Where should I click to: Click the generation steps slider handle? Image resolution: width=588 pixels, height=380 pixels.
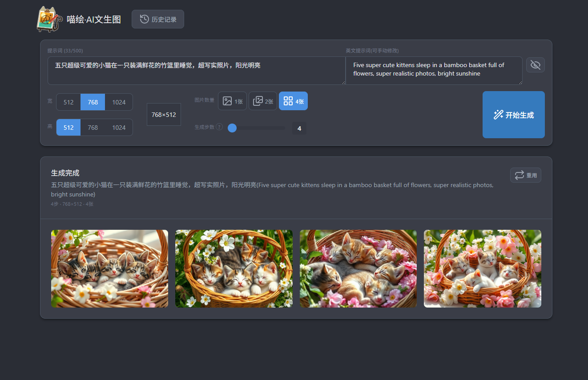pyautogui.click(x=232, y=128)
